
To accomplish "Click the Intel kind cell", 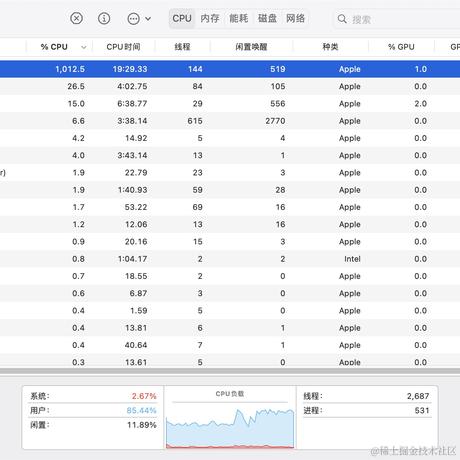I will (352, 259).
